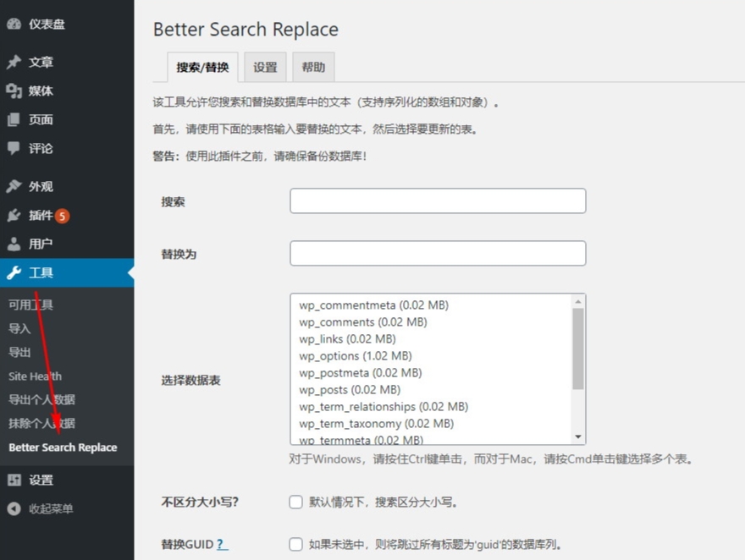
Task: Select wp_links table in list
Action: click(x=347, y=339)
